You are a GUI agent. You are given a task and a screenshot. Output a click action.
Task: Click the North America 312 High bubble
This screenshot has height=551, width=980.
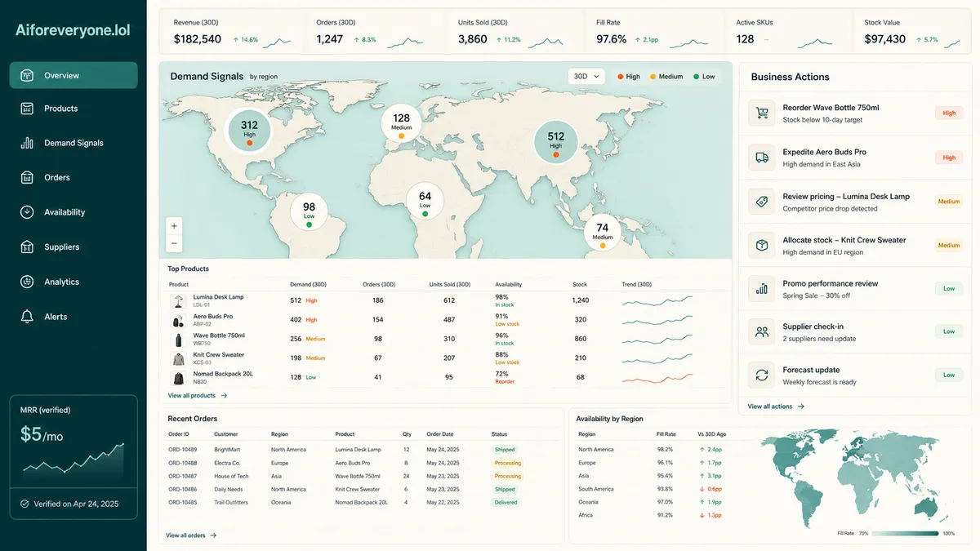coord(249,130)
